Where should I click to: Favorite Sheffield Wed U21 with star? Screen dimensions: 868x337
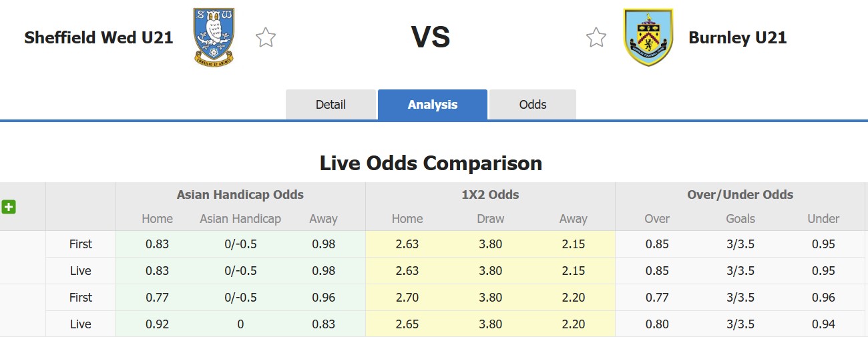click(266, 37)
